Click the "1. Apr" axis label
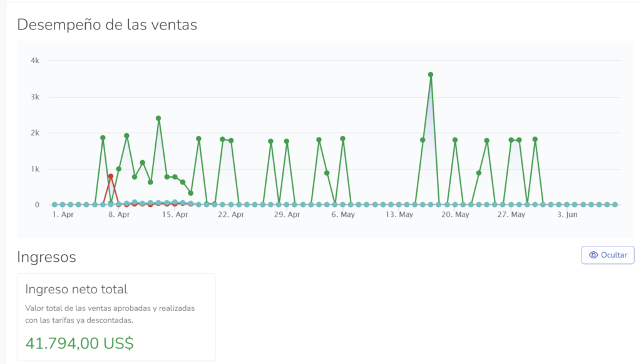Screen dimensions: 641x364 point(63,215)
